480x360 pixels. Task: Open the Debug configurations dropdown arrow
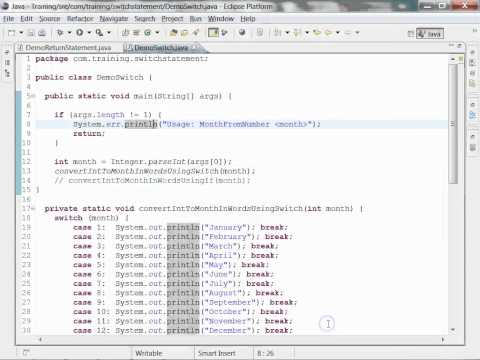[x=69, y=33]
